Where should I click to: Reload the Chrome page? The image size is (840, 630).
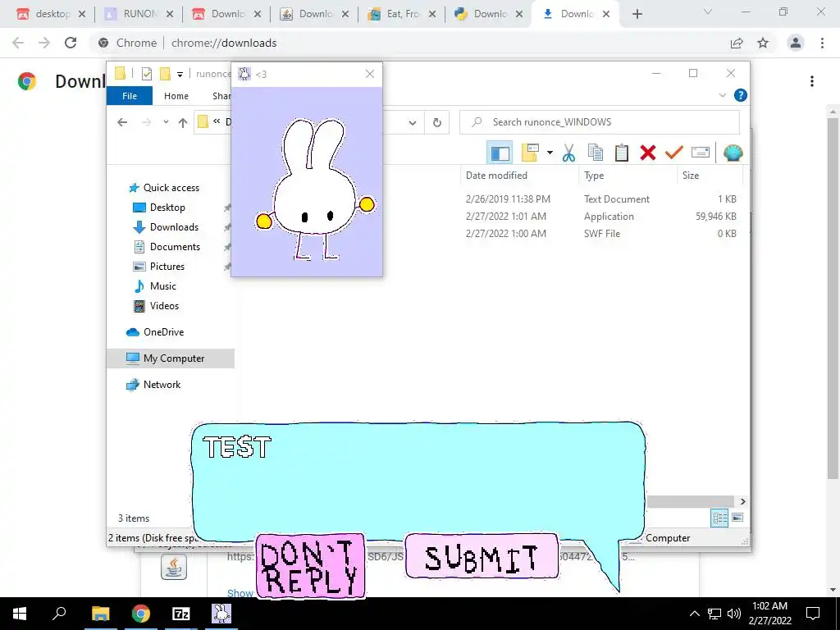71,43
